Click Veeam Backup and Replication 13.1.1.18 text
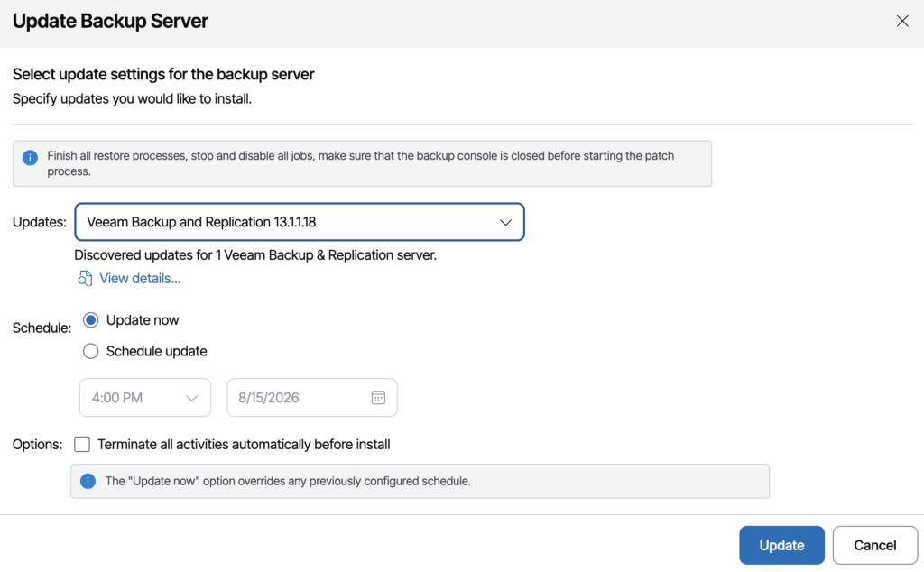 (x=201, y=222)
